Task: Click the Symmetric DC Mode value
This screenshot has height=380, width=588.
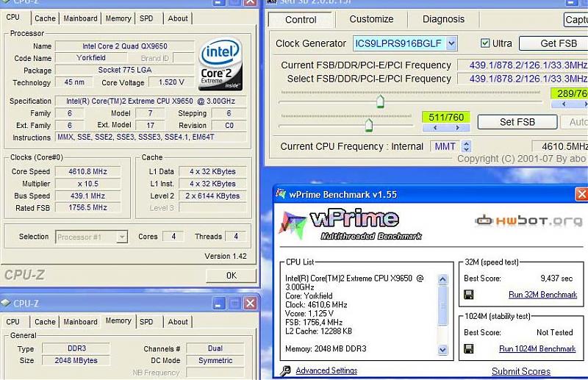Action: coord(215,360)
